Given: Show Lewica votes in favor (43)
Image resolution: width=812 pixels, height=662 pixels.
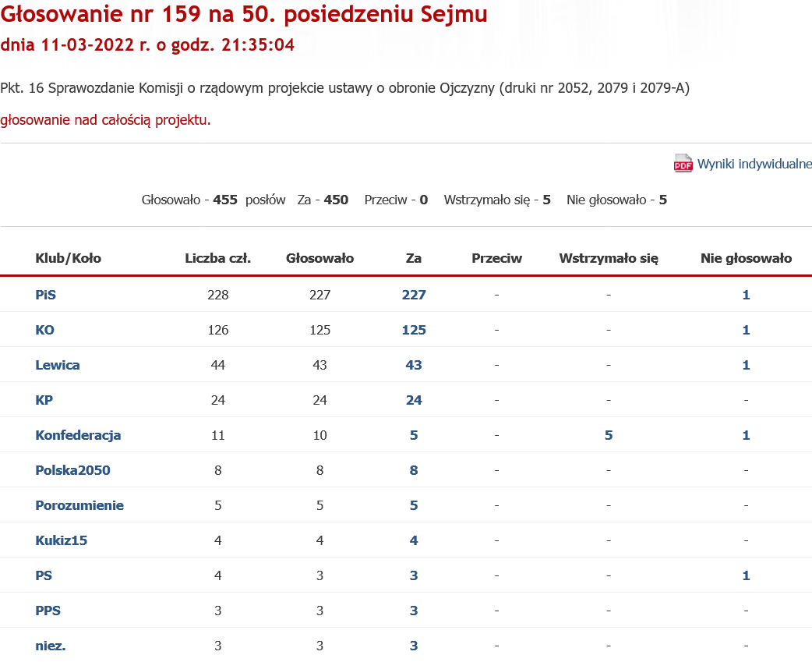Looking at the screenshot, I should (414, 365).
